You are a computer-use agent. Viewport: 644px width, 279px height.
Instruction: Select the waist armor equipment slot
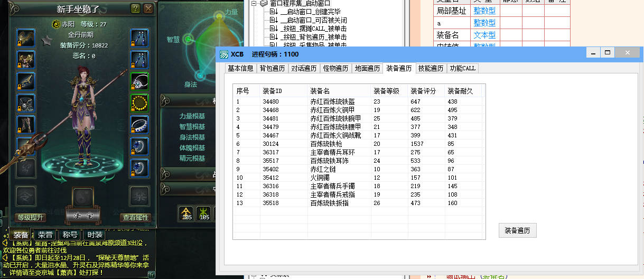[26, 103]
